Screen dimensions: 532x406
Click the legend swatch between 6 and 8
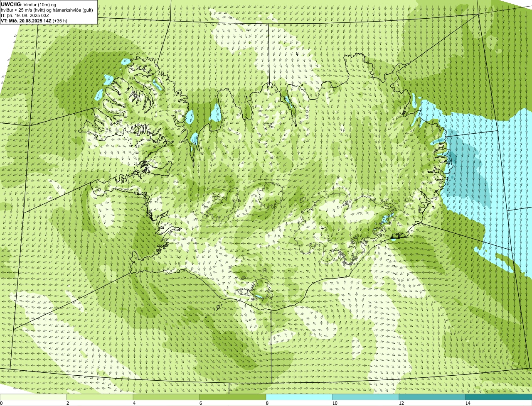coord(233,397)
